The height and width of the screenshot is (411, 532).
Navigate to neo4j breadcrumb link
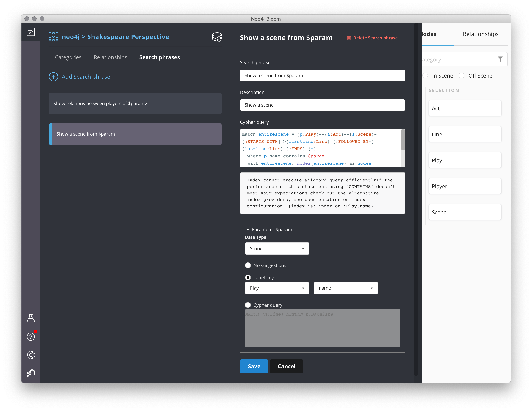click(71, 37)
